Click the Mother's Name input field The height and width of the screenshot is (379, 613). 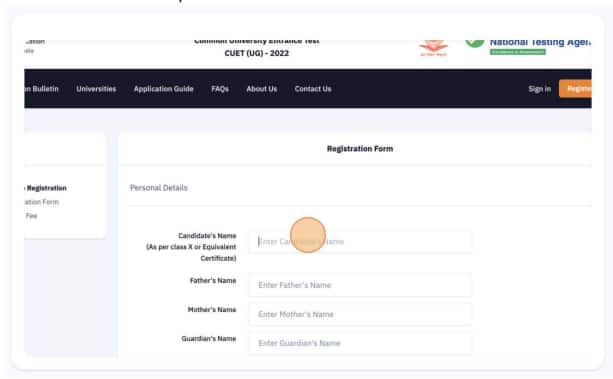pos(360,314)
